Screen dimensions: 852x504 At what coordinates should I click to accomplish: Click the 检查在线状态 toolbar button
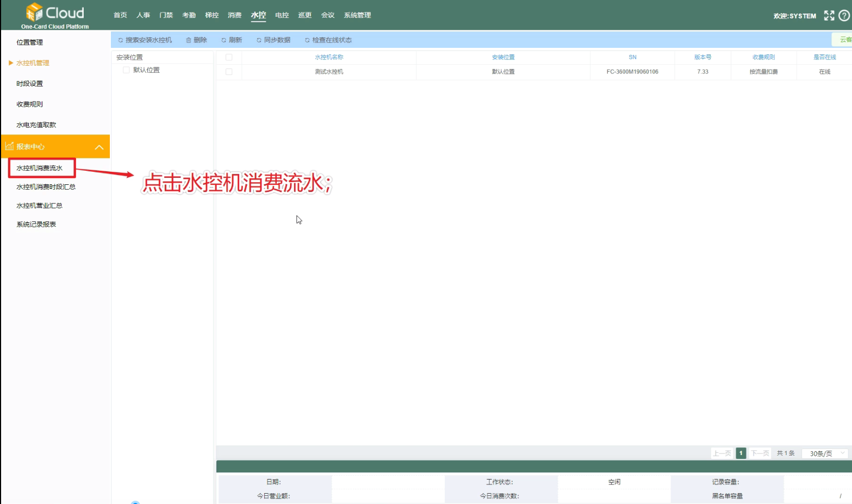pyautogui.click(x=328, y=40)
